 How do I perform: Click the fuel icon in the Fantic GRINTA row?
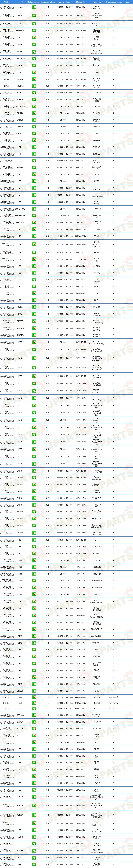pyautogui.click(x=34, y=134)
